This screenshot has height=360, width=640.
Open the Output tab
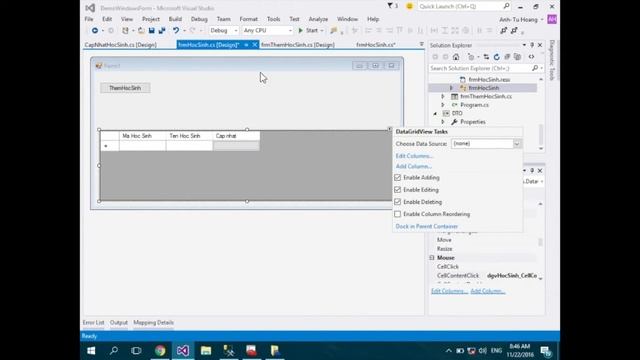pyautogui.click(x=119, y=323)
